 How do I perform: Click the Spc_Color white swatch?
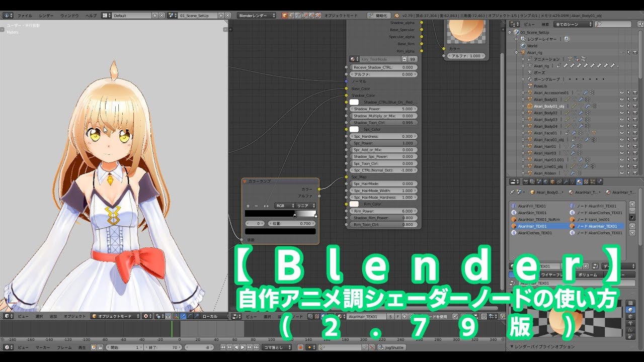point(354,129)
